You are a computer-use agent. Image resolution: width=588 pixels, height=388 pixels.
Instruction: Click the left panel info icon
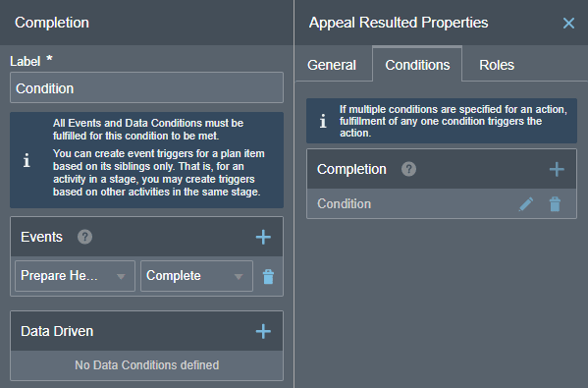pyautogui.click(x=27, y=160)
